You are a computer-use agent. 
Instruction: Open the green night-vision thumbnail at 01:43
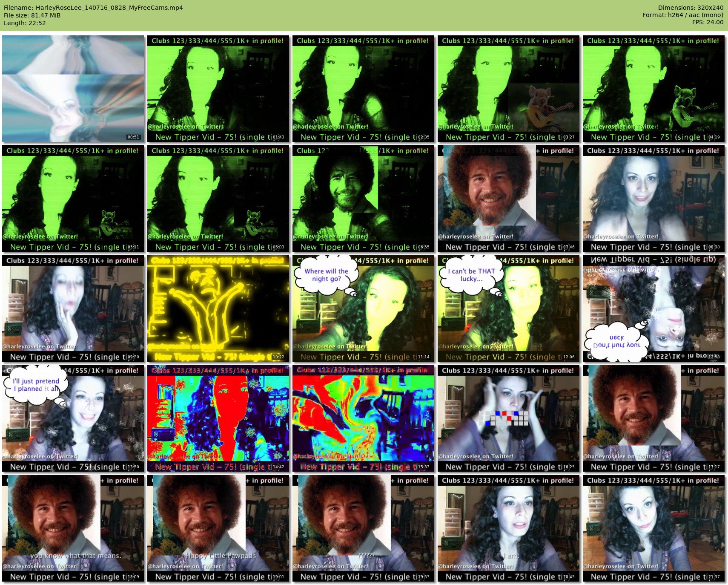(218, 89)
